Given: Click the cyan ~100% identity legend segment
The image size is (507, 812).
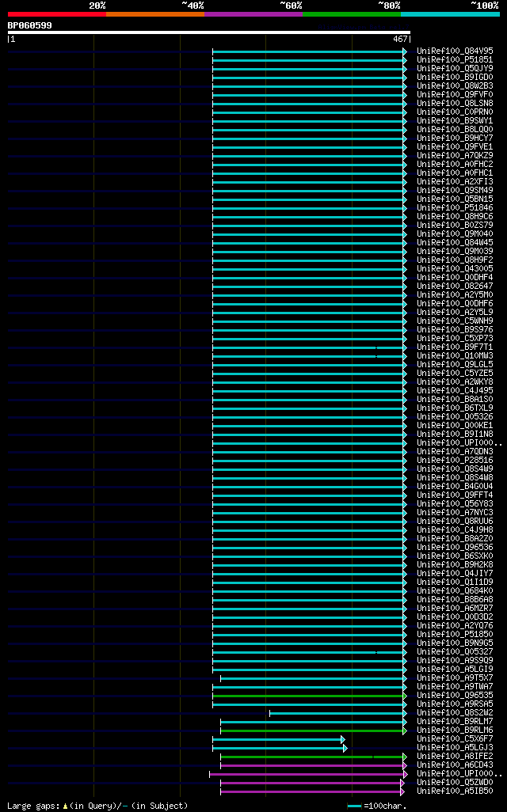Looking at the screenshot, I should click(x=451, y=14).
